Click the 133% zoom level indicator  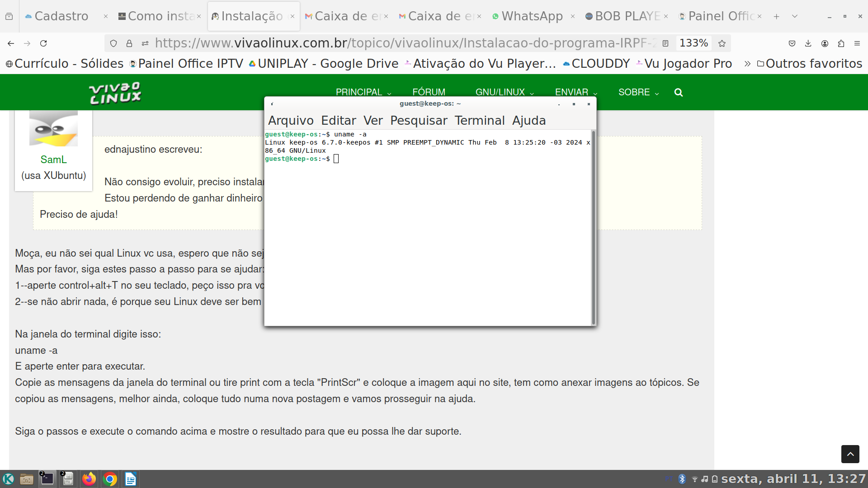(x=693, y=43)
